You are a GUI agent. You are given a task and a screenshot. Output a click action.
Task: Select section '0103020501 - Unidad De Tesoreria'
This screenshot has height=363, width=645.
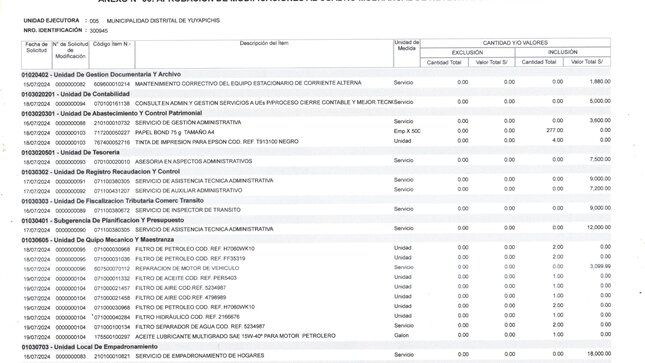[70, 152]
